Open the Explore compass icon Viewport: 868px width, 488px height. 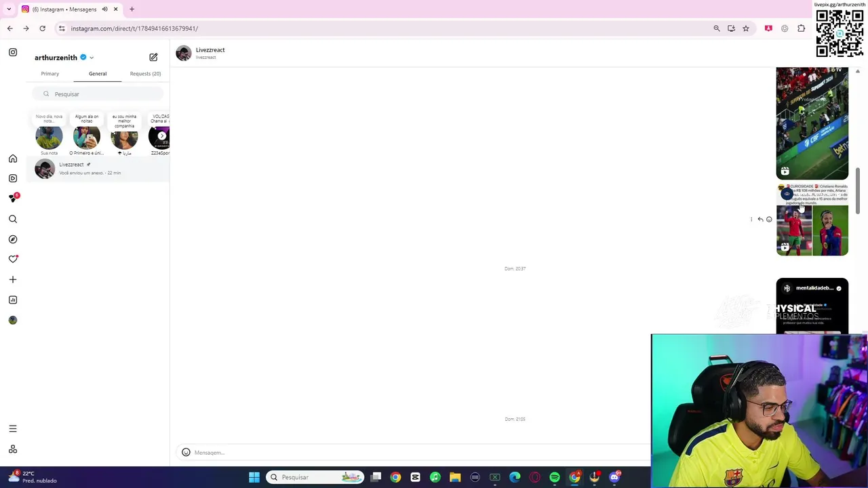tap(13, 239)
